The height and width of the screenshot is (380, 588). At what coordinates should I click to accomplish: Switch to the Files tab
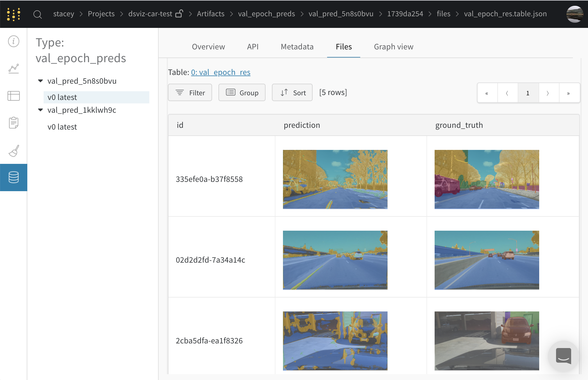[x=344, y=47]
